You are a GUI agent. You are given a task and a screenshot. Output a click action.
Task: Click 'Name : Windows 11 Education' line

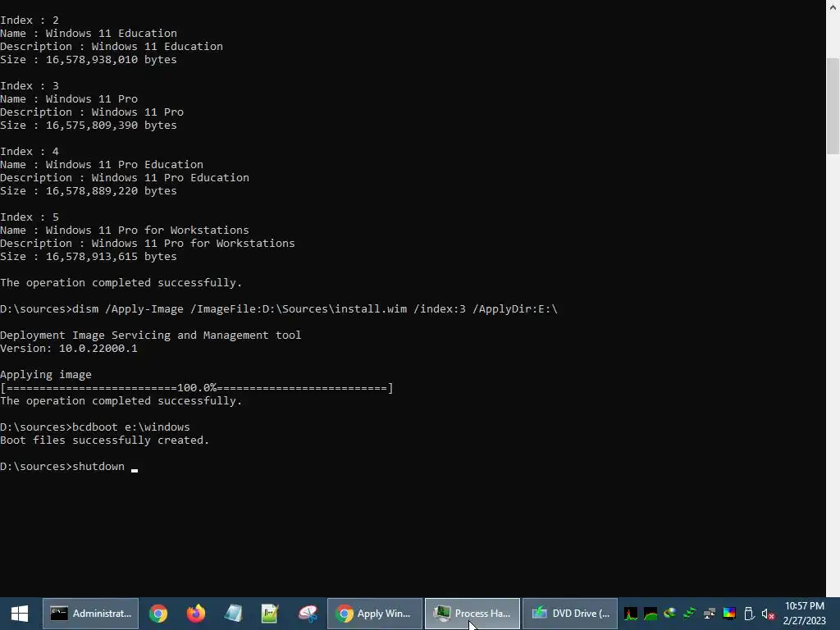[x=89, y=33]
